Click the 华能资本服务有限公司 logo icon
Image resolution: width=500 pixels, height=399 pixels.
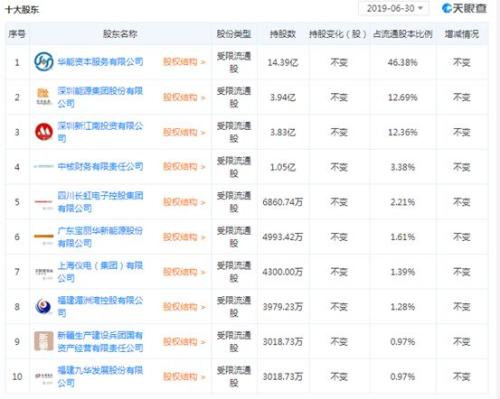pyautogui.click(x=44, y=62)
